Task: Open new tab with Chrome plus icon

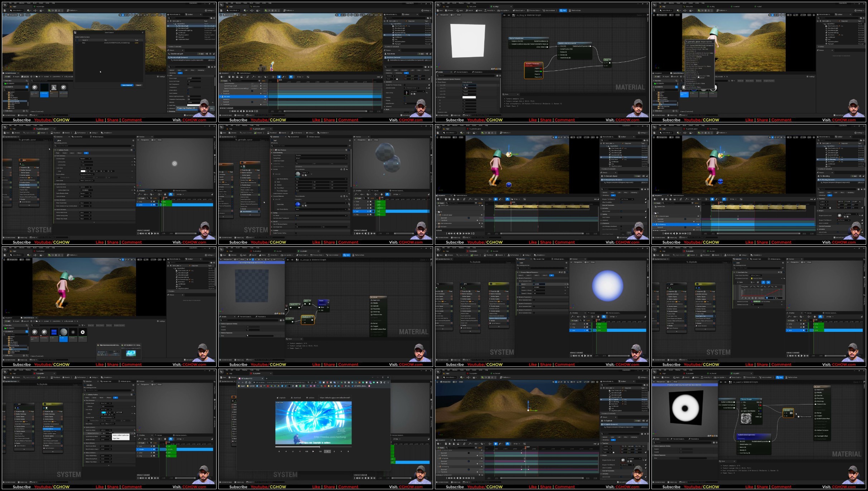Action: point(267,378)
